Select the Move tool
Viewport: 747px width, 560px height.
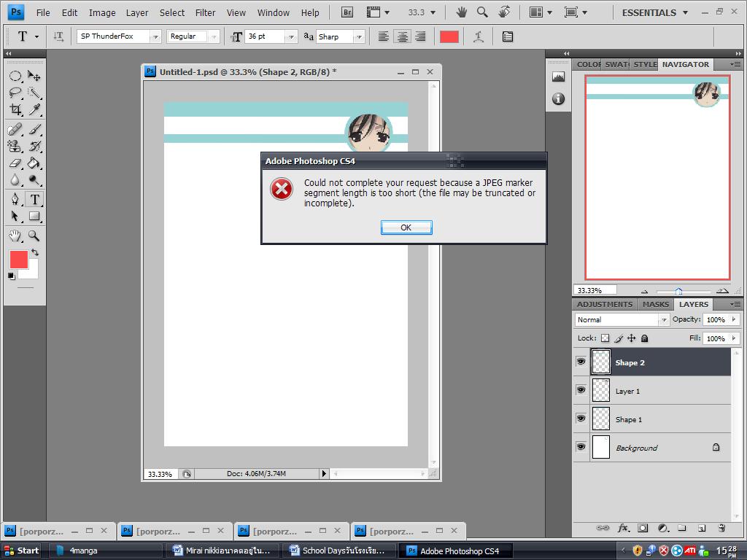34,76
